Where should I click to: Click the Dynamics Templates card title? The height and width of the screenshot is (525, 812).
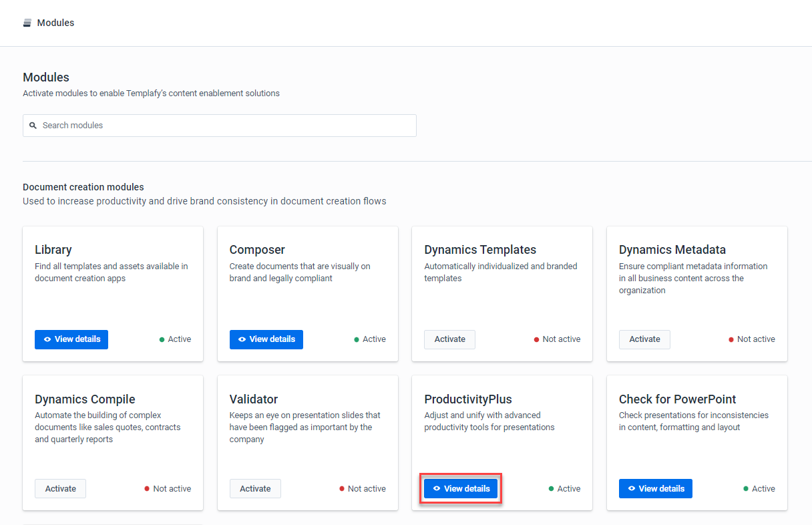click(480, 250)
